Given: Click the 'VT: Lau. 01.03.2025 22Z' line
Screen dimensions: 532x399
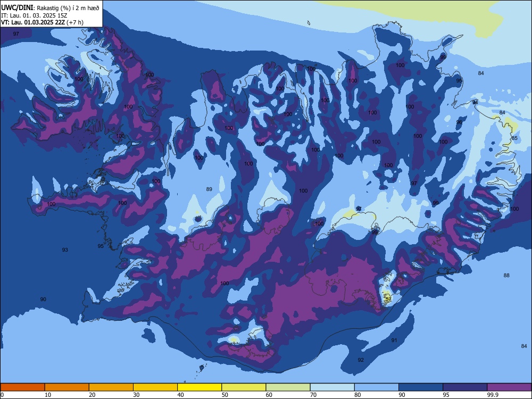Looking at the screenshot, I should [x=33, y=22].
